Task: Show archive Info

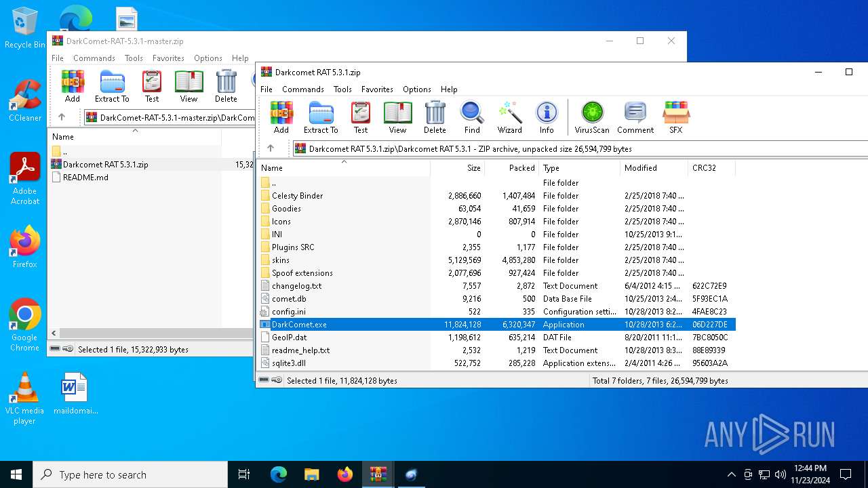Action: tap(547, 117)
